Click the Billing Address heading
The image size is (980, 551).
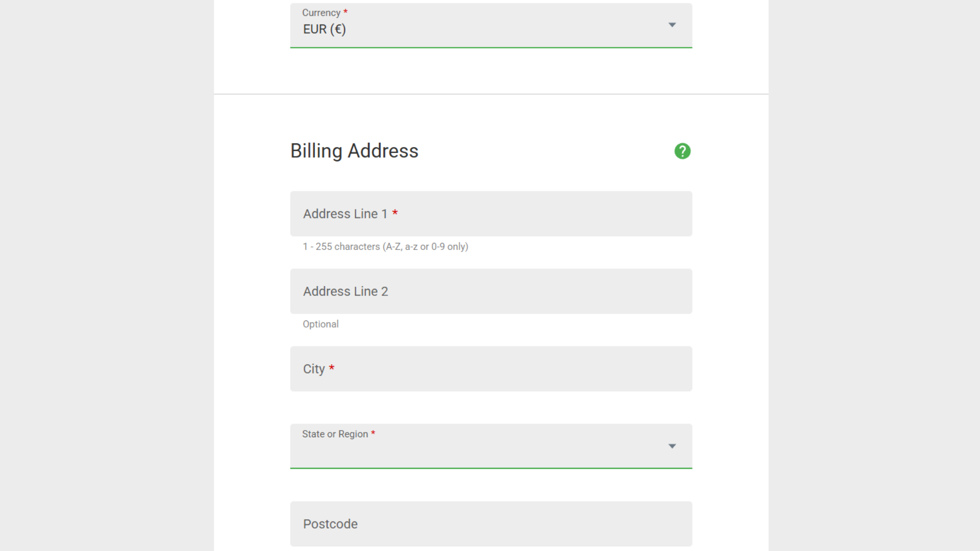click(354, 151)
